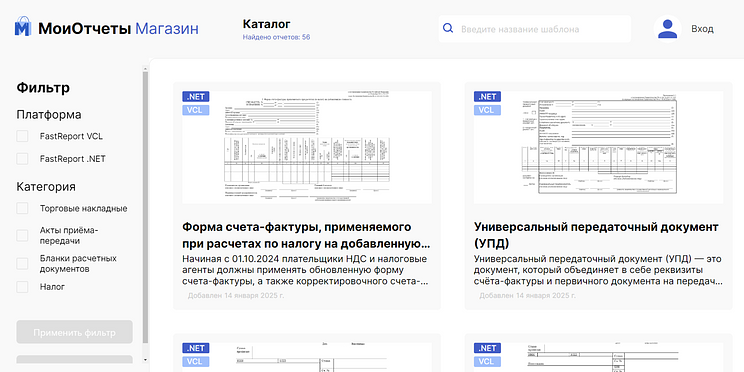Viewport: 744px width, 372px height.
Task: Enable the FastReport .NET platform checkbox
Action: click(22, 159)
